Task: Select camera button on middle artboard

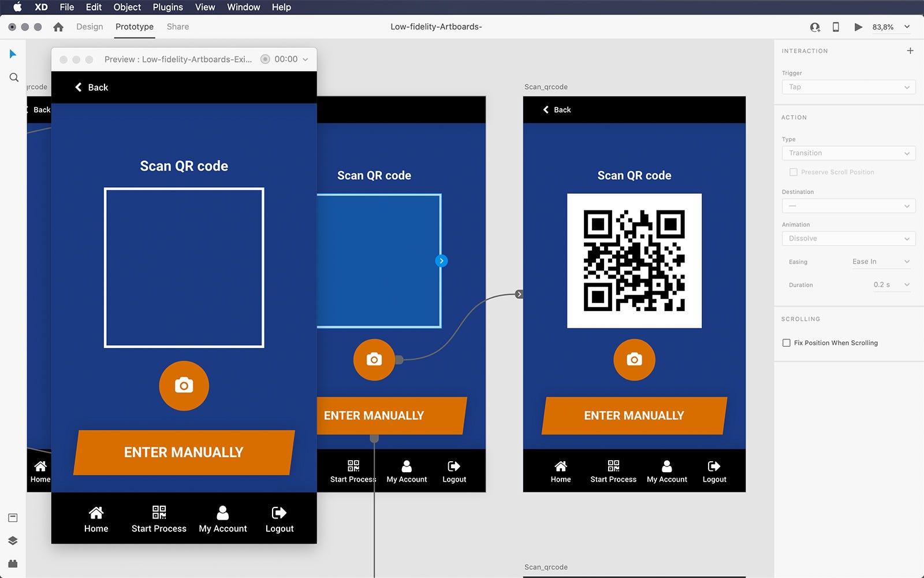Action: click(x=374, y=360)
